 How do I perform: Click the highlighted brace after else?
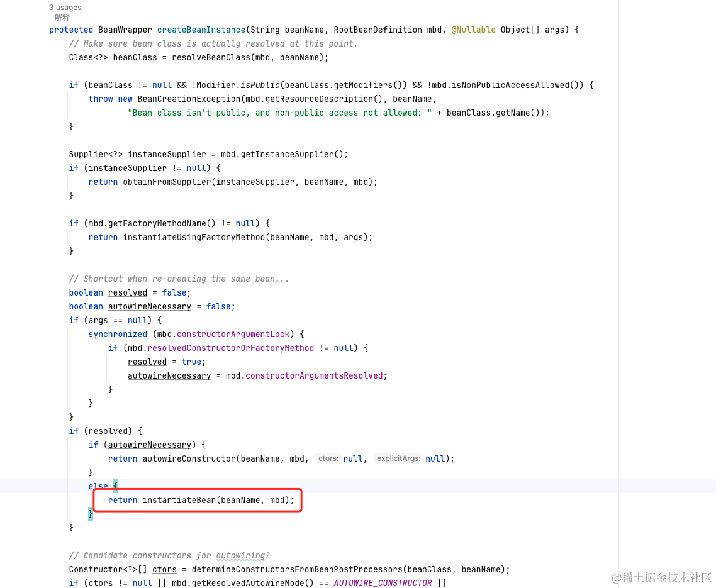click(115, 486)
